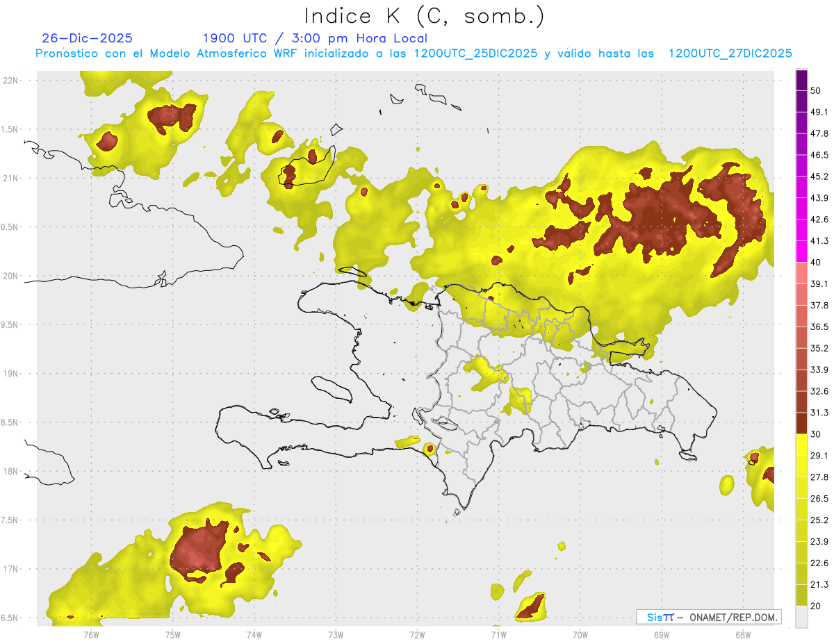Click the valid-until time '1200UTC_27DIC2025'

click(x=730, y=53)
